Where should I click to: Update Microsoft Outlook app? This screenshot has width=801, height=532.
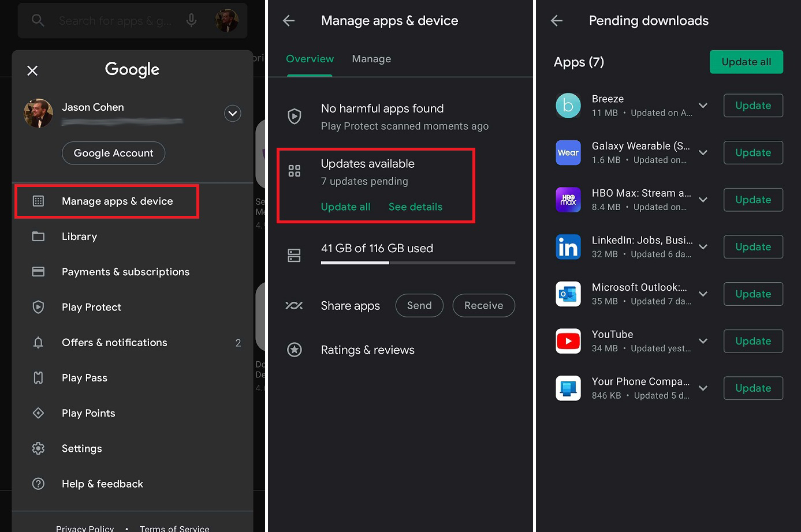pyautogui.click(x=753, y=294)
